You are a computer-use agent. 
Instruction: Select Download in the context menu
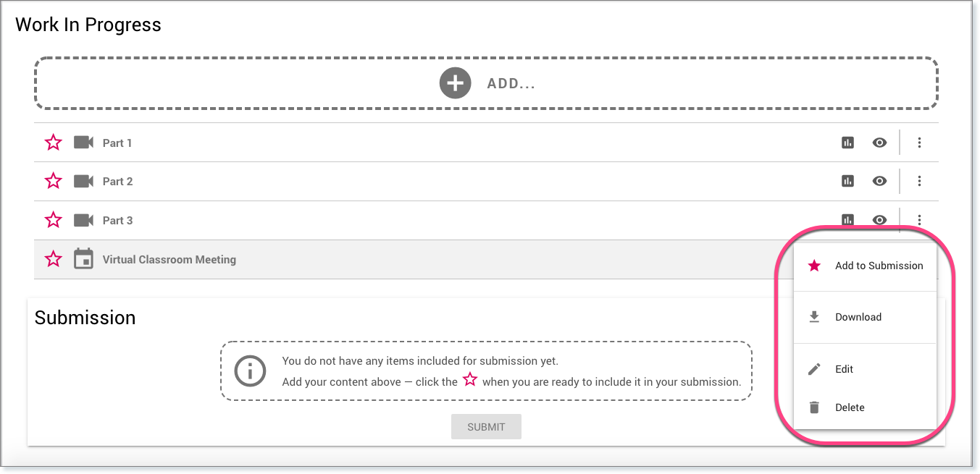(858, 317)
